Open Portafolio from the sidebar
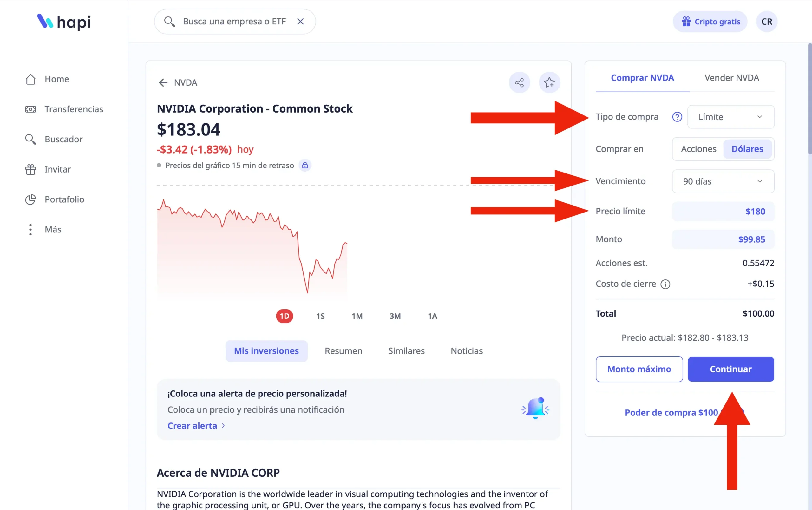 pos(64,199)
